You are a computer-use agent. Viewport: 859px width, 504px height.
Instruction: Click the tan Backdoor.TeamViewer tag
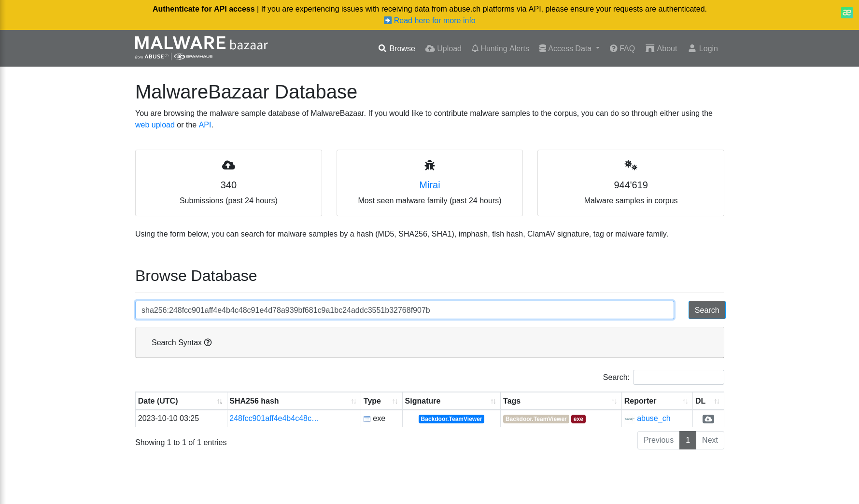536,419
